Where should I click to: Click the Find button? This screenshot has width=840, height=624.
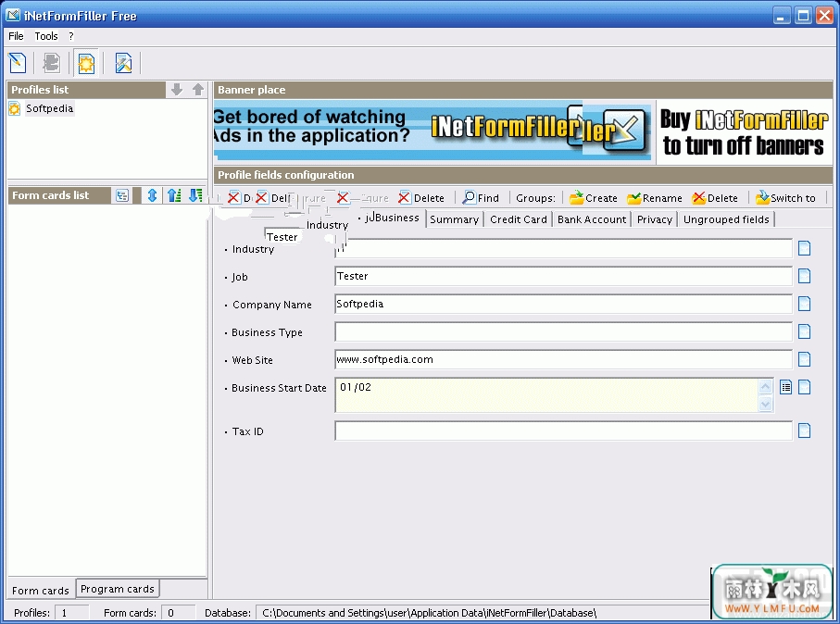coord(481,198)
